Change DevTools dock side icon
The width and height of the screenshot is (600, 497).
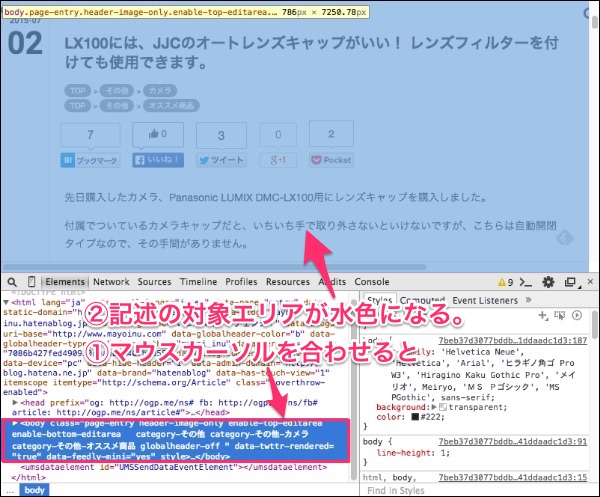pos(571,282)
